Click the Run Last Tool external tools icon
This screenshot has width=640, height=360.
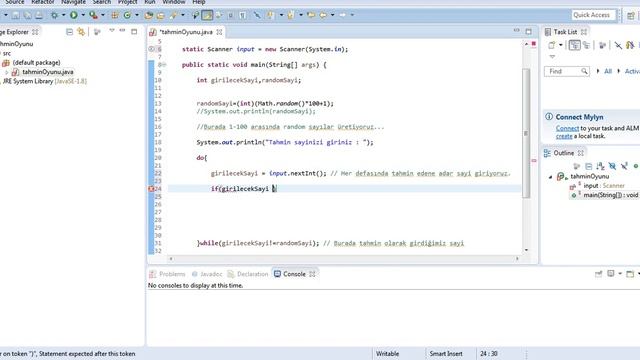tap(93, 15)
